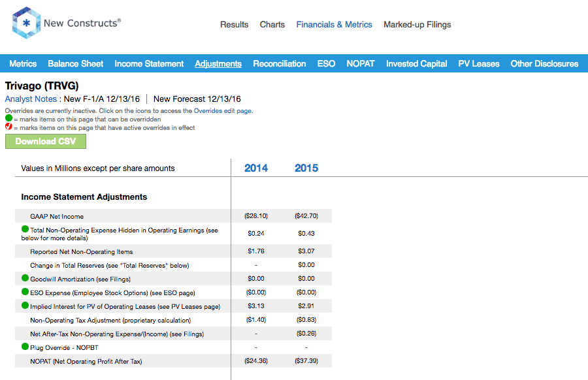Click the green dot in the overrides legend
This screenshot has height=380, width=588.
tap(8, 118)
